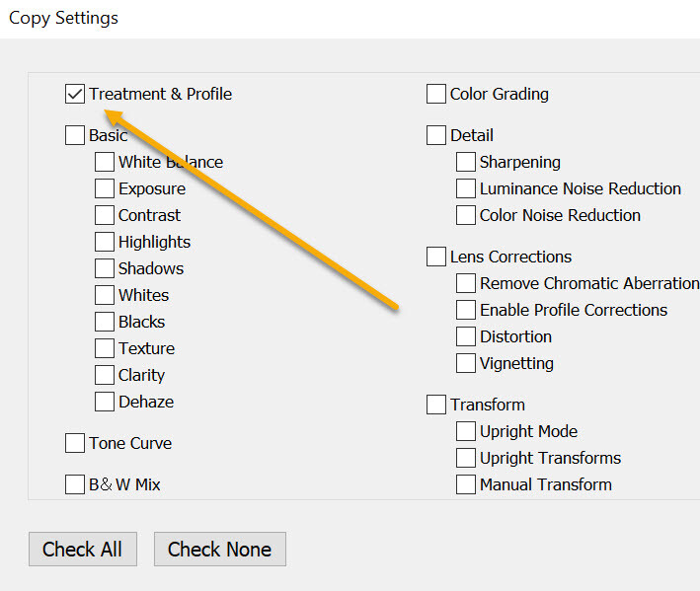This screenshot has width=700, height=591.
Task: Check the White Balance option
Action: coord(105,162)
